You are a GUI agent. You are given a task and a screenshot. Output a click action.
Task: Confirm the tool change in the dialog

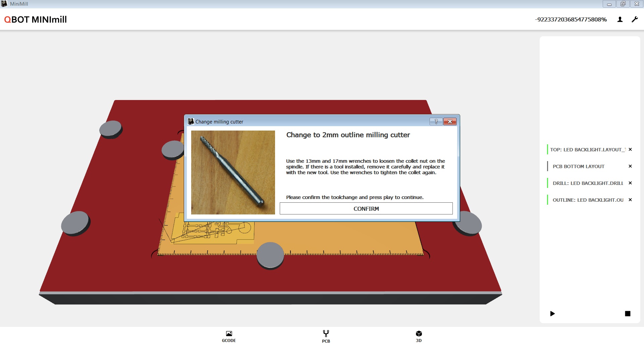[x=366, y=208]
